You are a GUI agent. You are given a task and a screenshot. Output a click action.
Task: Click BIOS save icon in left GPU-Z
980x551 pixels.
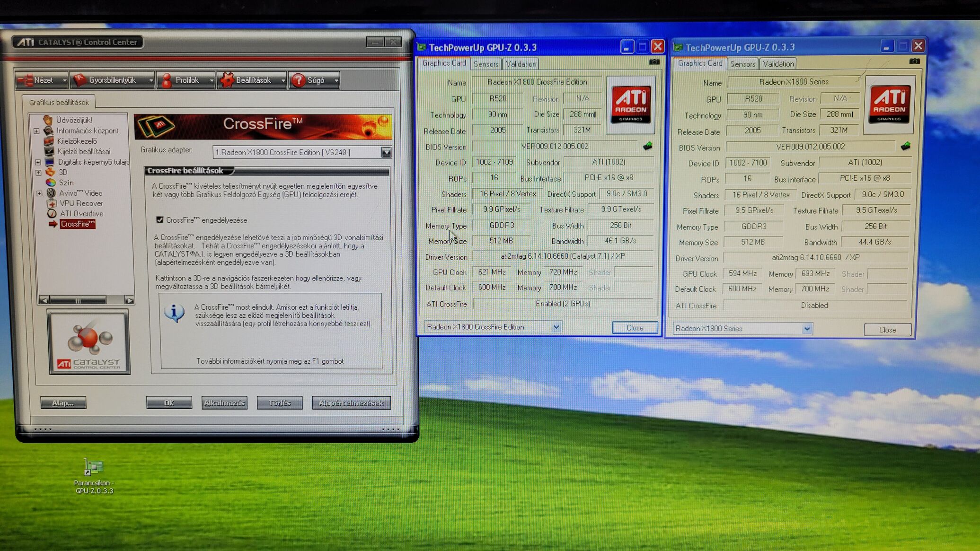pyautogui.click(x=648, y=146)
